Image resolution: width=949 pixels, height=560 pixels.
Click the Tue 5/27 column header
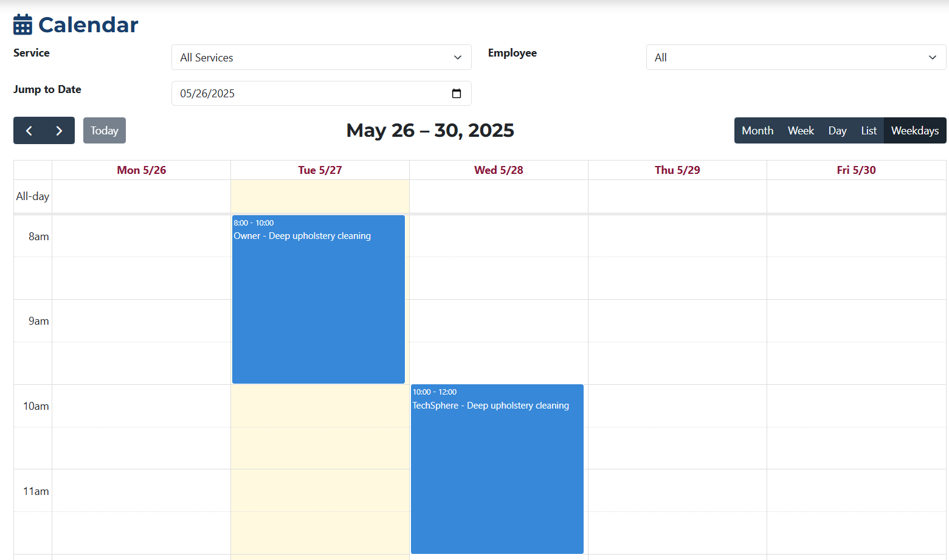pos(320,170)
